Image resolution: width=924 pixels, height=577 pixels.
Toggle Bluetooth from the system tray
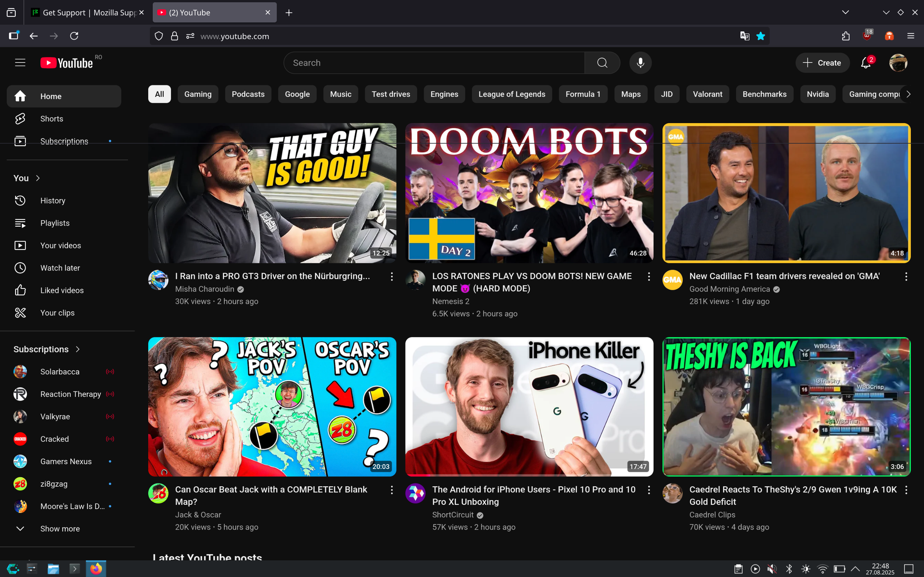789,569
